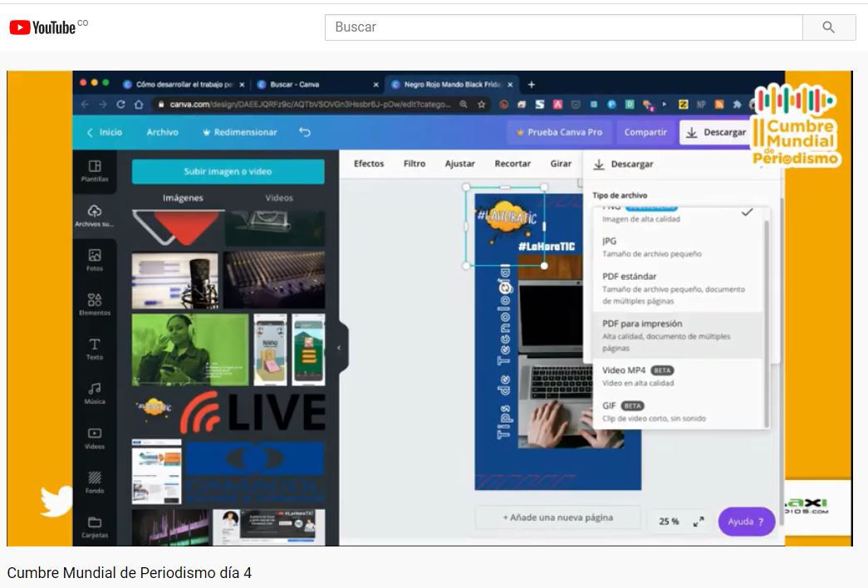This screenshot has height=588, width=868.
Task: Click the YouTube search magnifier button
Action: [829, 27]
